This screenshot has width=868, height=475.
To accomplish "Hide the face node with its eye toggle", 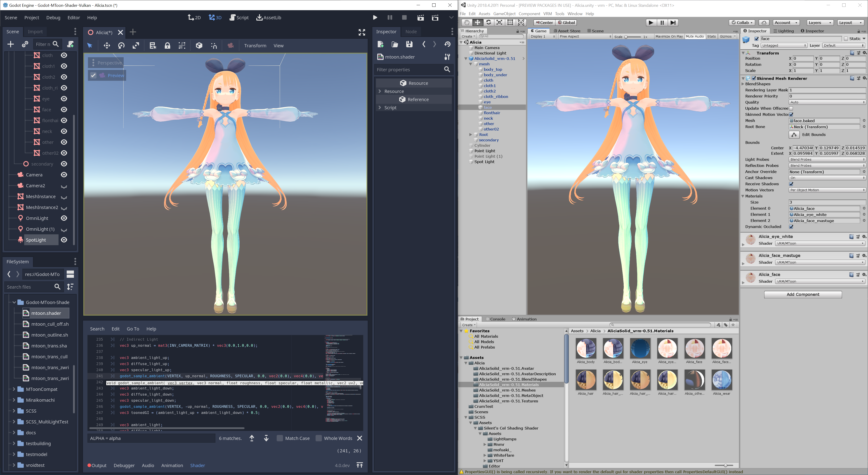I will (x=64, y=109).
